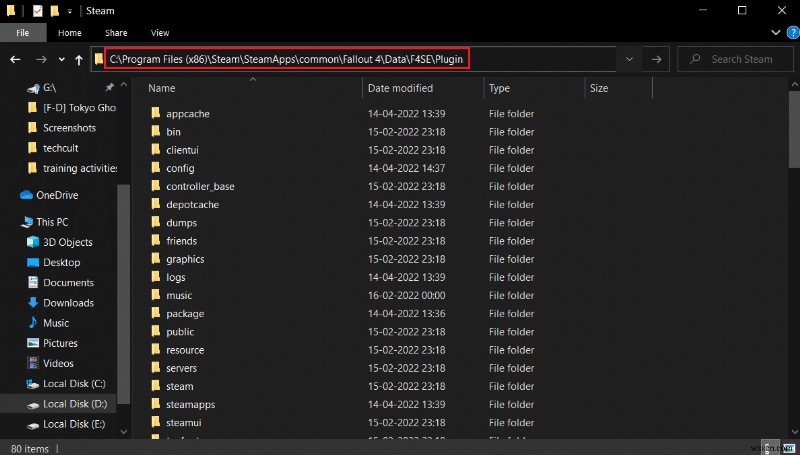Unpin G:\ using the pin icon

pyautogui.click(x=109, y=88)
